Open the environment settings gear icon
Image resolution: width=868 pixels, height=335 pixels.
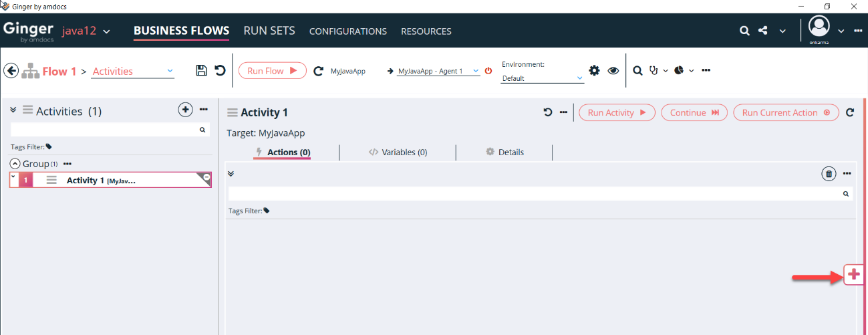[594, 70]
